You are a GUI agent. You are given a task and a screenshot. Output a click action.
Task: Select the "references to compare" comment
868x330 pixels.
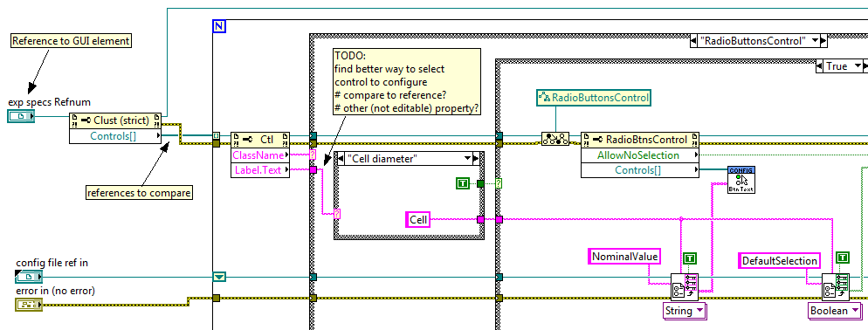click(139, 193)
